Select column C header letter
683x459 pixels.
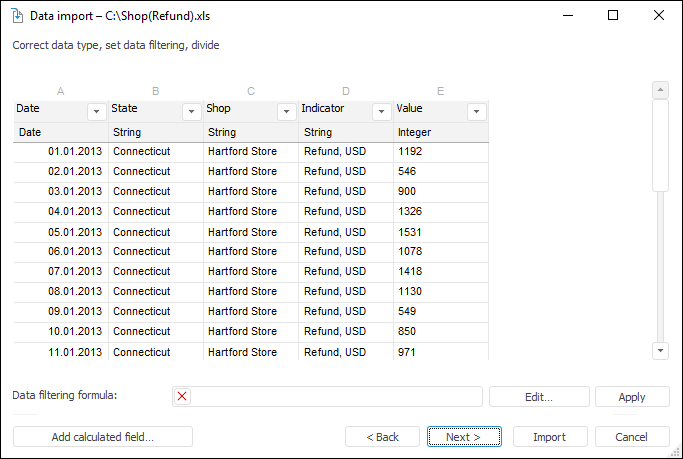point(251,91)
